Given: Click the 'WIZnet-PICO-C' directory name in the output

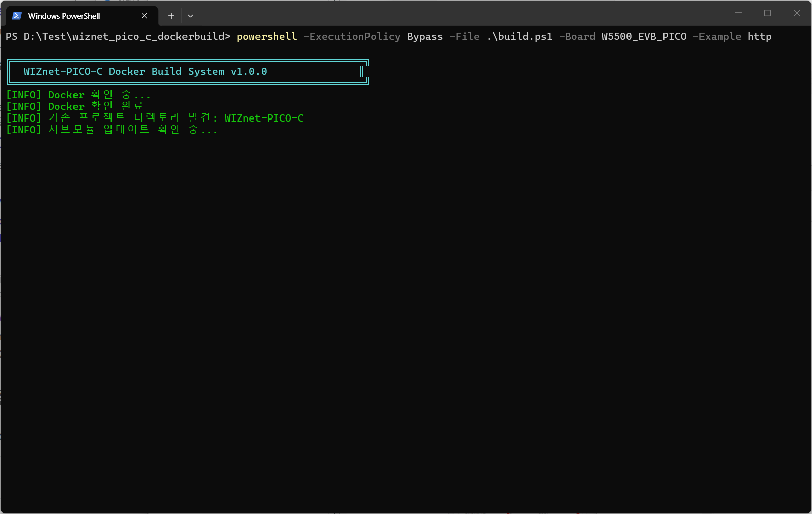Looking at the screenshot, I should coord(264,118).
